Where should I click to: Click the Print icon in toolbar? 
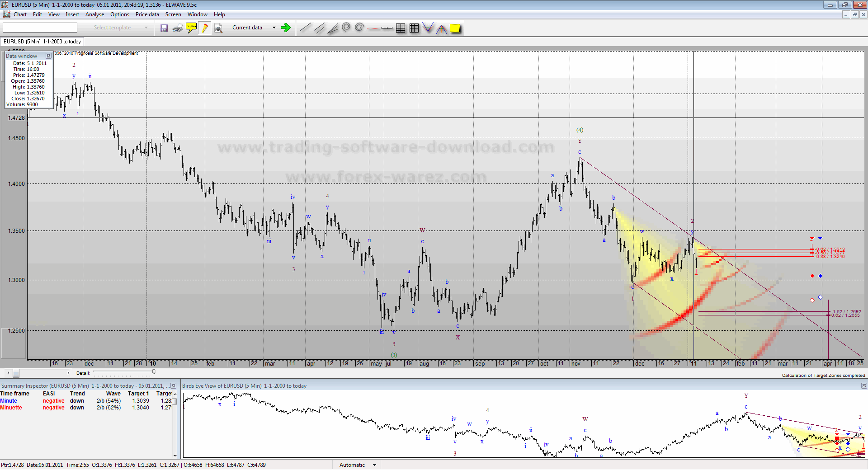(178, 28)
